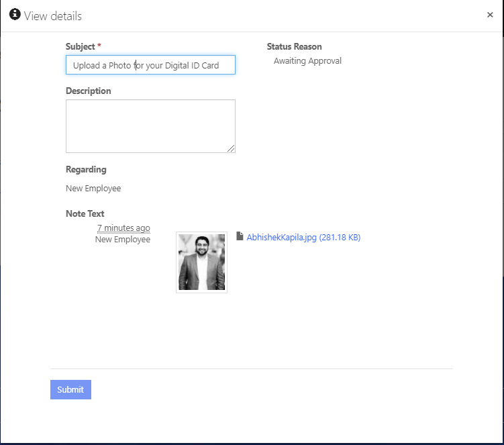This screenshot has height=445, width=504.
Task: Click the 'Description' label
Action: (89, 91)
